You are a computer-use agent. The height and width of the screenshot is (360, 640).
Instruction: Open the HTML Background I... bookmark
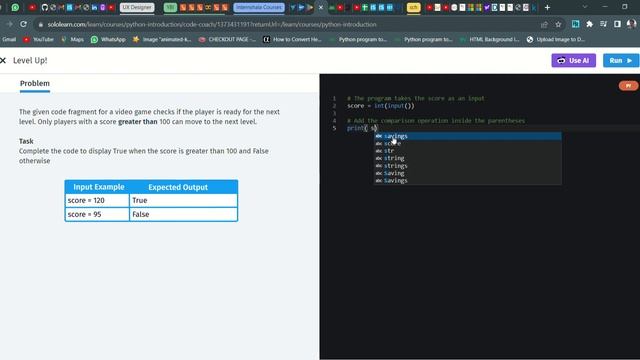click(x=489, y=40)
